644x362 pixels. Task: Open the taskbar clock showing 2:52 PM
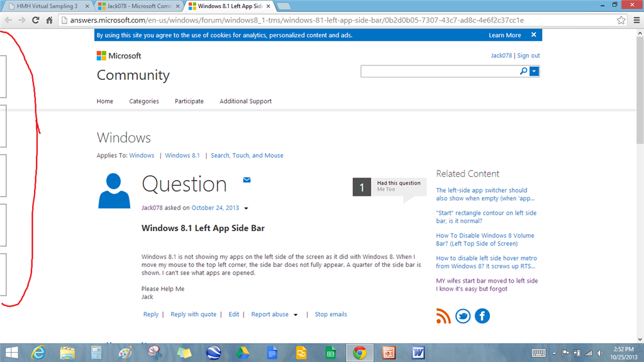(x=623, y=353)
